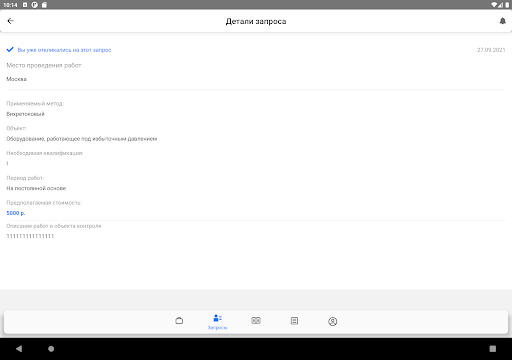This screenshot has width=512, height=360.
Task: Tap the Android home circle button
Action: [51, 349]
